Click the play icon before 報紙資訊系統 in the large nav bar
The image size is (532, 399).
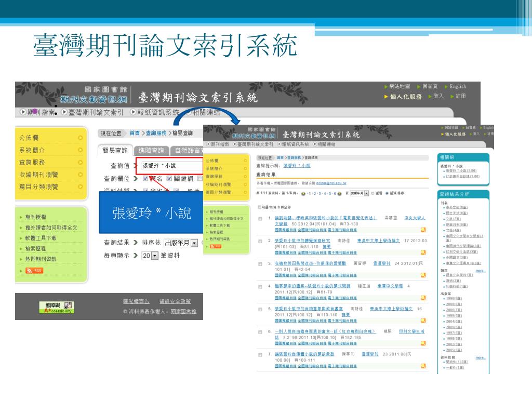point(133,112)
